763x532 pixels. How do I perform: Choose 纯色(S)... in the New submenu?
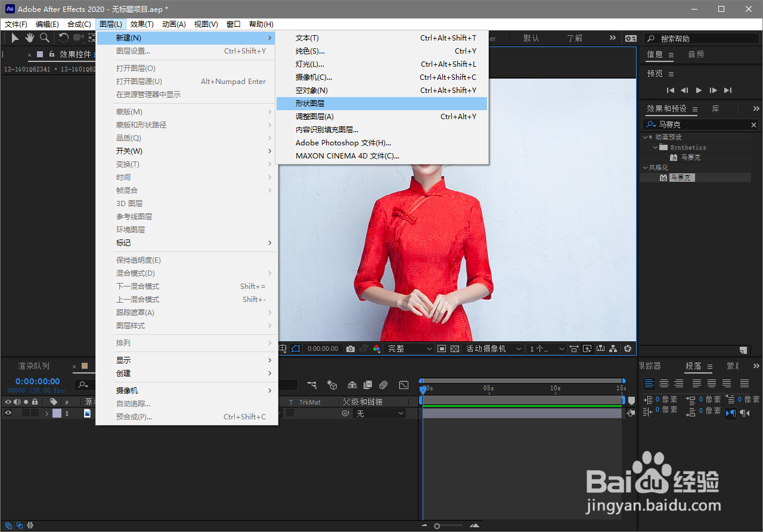click(381, 51)
